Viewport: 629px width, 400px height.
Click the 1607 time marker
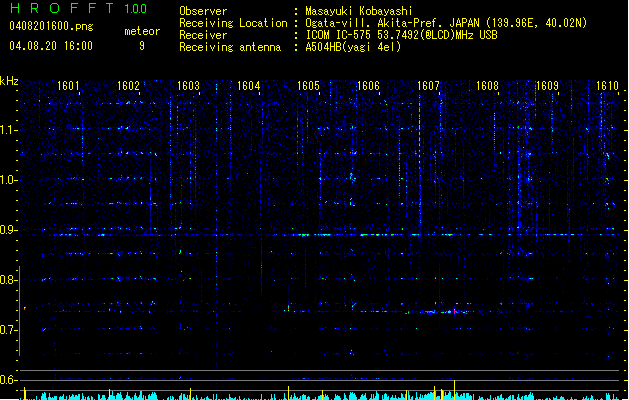pyautogui.click(x=428, y=86)
